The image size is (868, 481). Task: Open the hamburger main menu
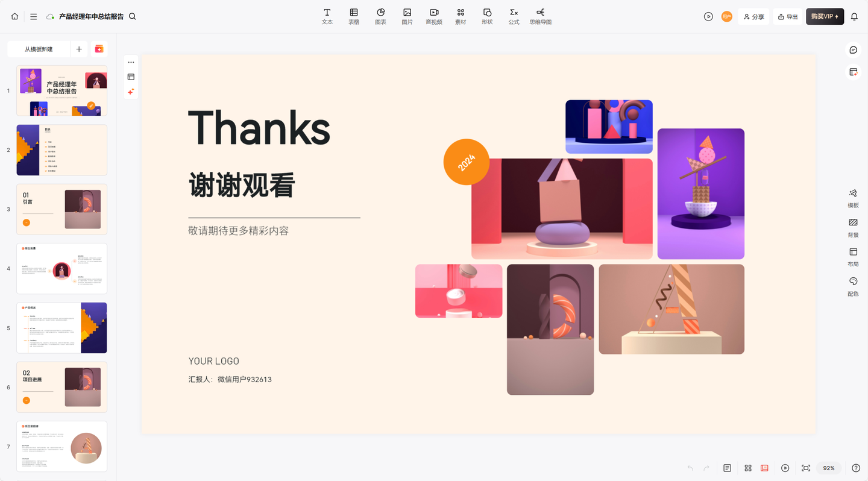pos(33,16)
